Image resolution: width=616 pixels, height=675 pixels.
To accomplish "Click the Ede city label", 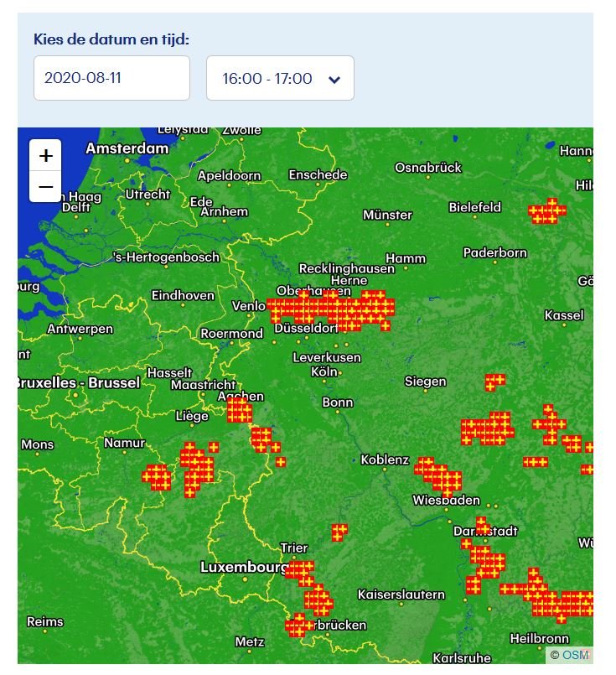I will tap(201, 201).
